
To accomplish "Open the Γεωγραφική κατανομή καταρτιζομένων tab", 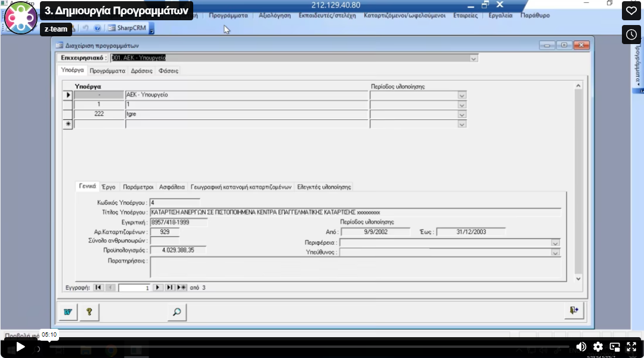I will click(241, 187).
